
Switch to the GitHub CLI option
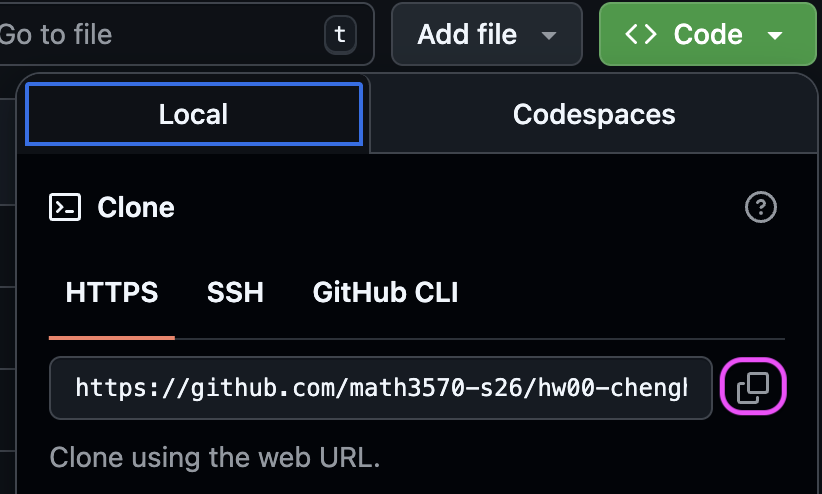tap(386, 293)
